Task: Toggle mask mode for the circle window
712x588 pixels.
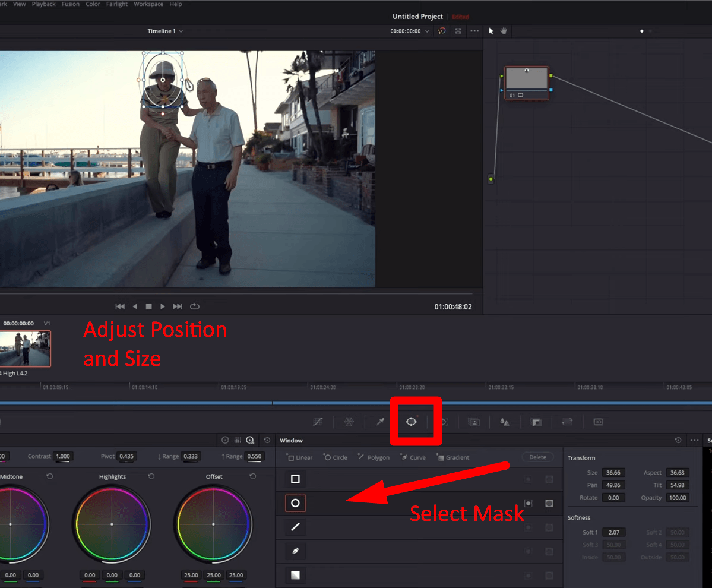Action: (549, 503)
